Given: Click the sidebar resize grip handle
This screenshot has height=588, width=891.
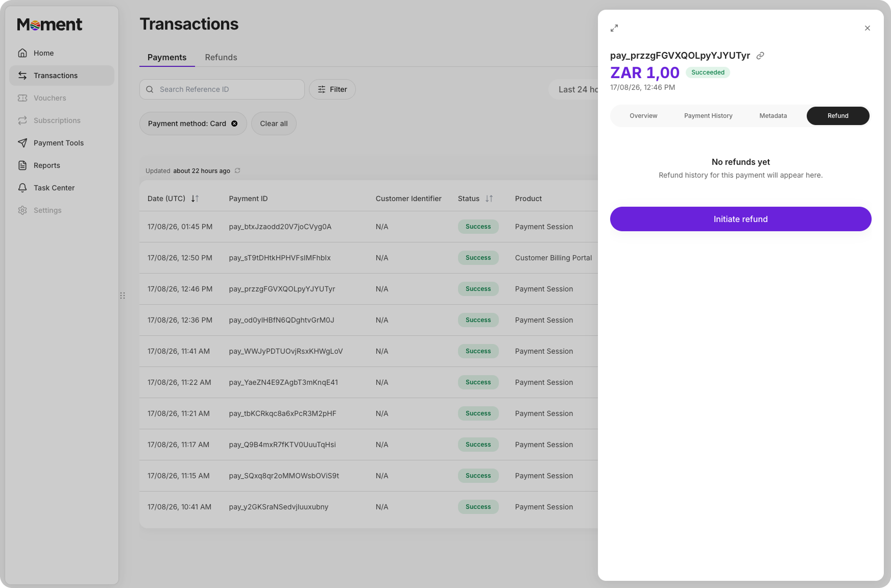Looking at the screenshot, I should tap(123, 296).
